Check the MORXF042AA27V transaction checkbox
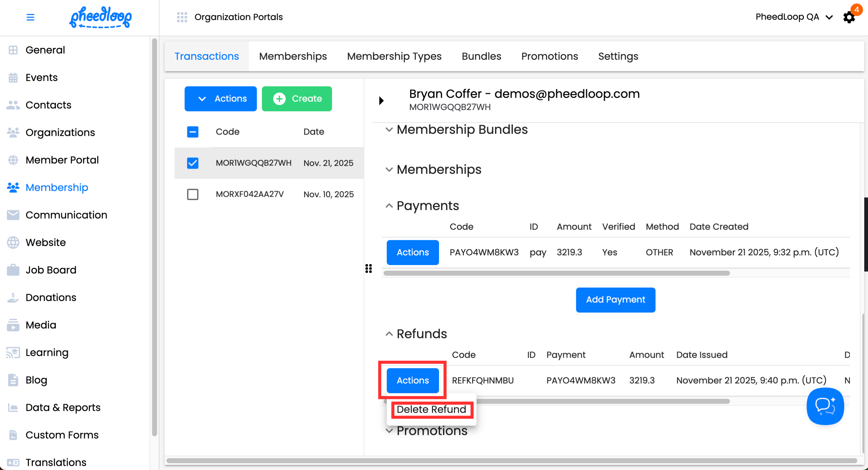 click(x=193, y=194)
